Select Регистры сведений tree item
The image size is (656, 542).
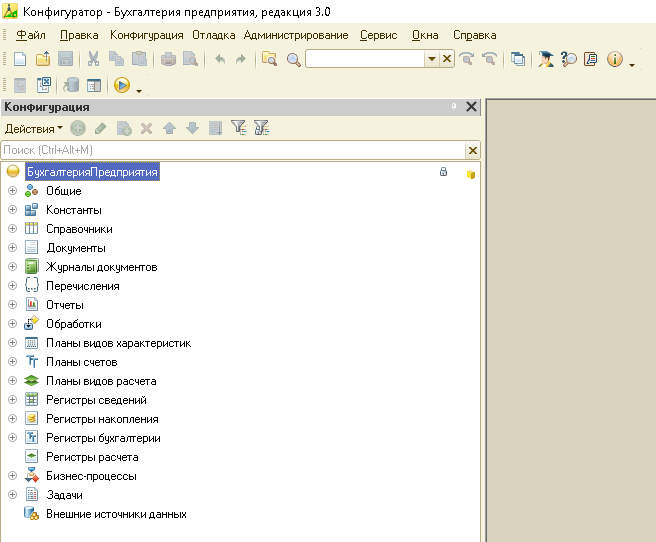[x=96, y=400]
